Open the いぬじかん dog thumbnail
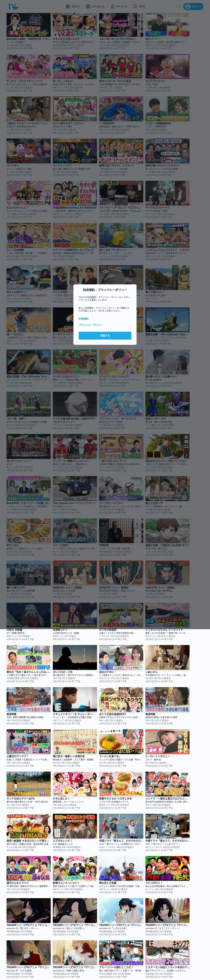 167,658
